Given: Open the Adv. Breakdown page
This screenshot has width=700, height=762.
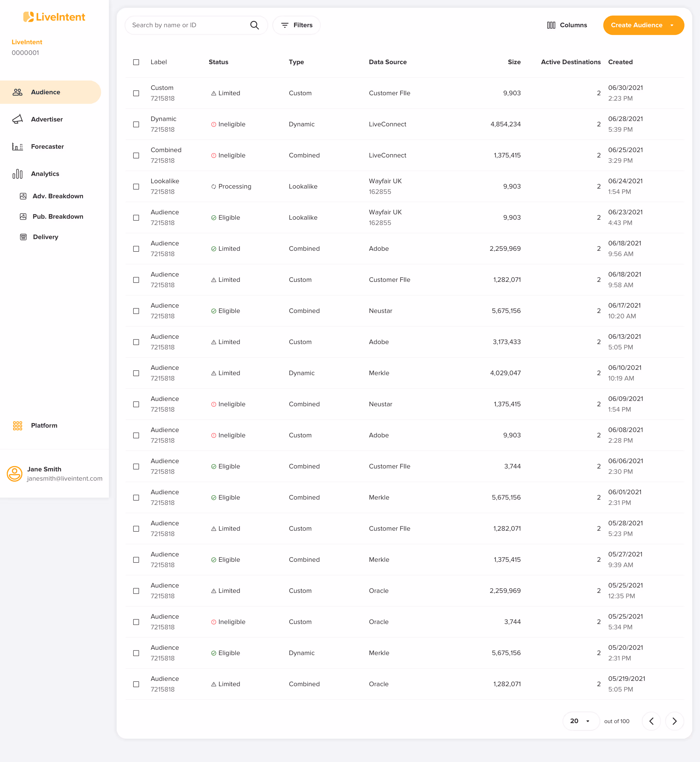Looking at the screenshot, I should (x=52, y=196).
